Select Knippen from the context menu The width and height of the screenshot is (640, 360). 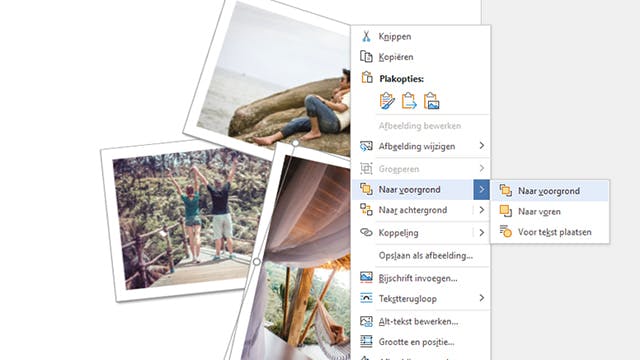[x=420, y=36]
